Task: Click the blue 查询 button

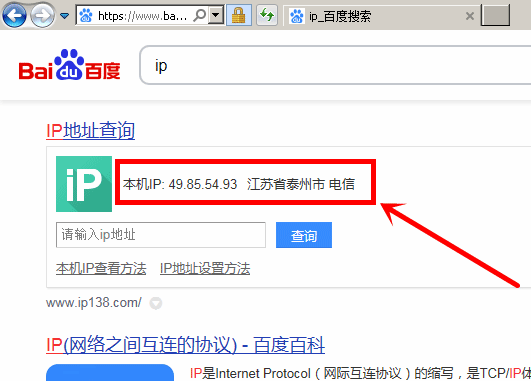Action: click(304, 235)
